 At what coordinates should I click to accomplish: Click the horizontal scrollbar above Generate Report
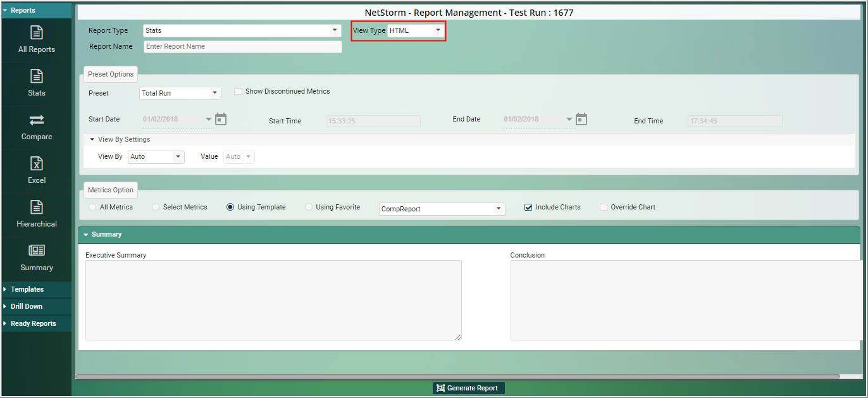point(457,376)
